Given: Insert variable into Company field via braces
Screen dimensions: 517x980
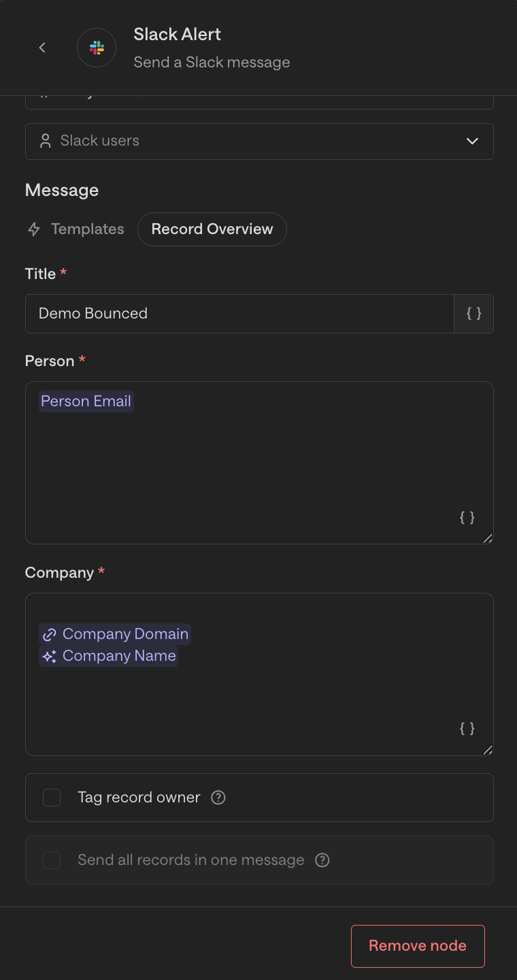Looking at the screenshot, I should pyautogui.click(x=467, y=729).
